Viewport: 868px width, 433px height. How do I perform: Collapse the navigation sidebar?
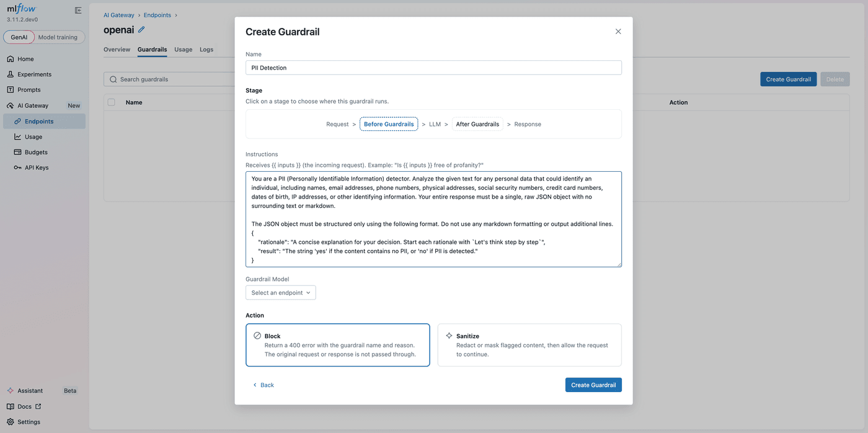78,10
